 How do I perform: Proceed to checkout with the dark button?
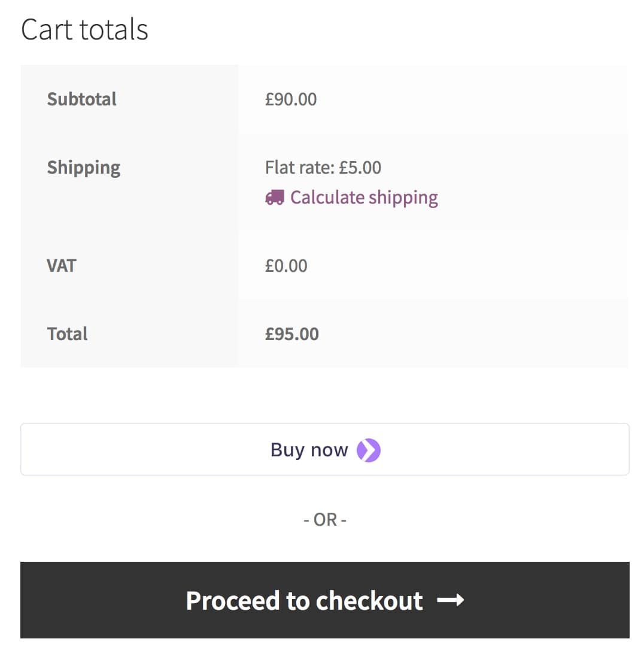point(324,600)
